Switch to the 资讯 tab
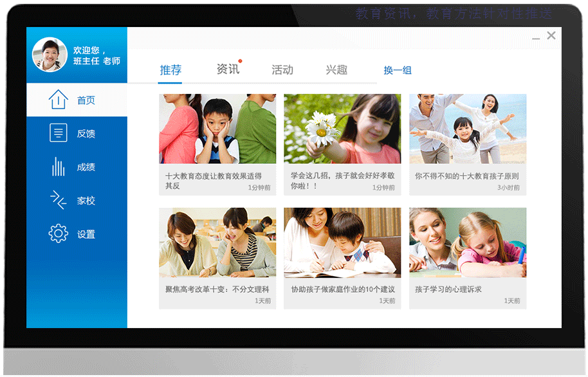Viewport: 588px width, 377px height. point(228,69)
